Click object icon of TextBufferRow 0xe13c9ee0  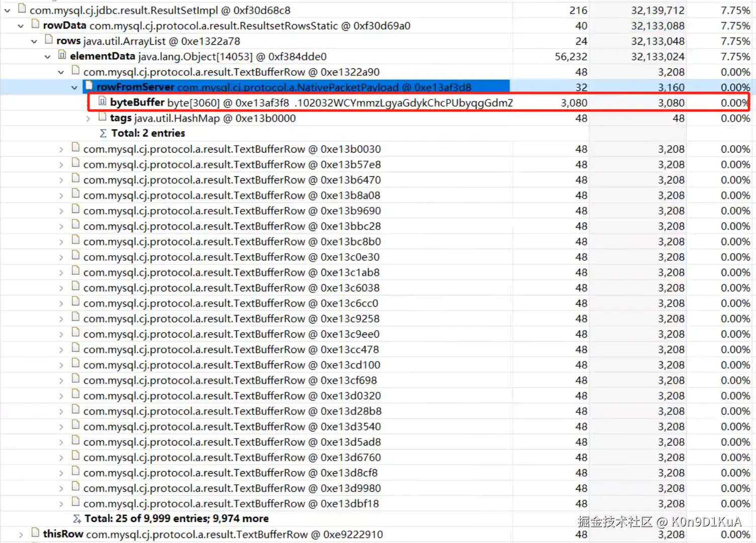pos(75,333)
